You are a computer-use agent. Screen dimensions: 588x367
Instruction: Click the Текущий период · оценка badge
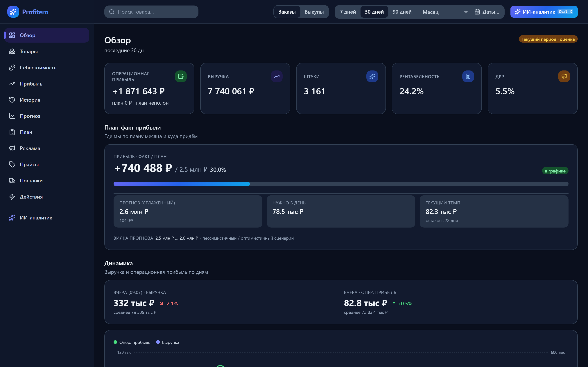point(548,39)
